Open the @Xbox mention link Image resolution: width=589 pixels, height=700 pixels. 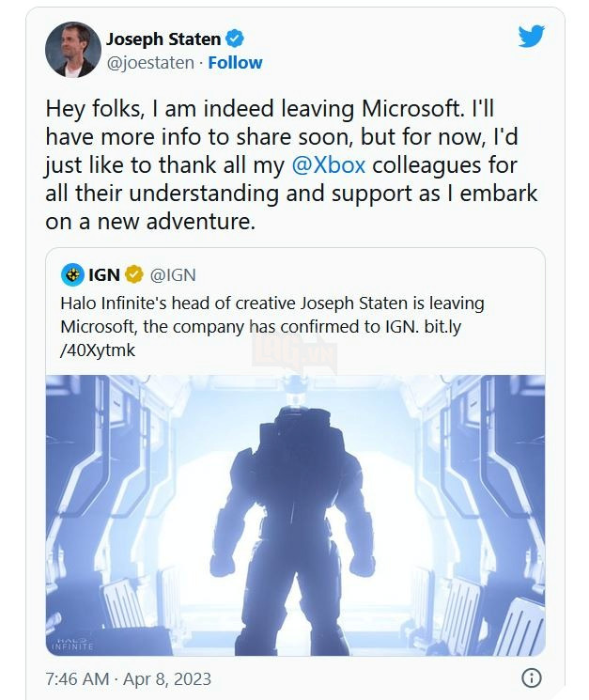pyautogui.click(x=329, y=165)
